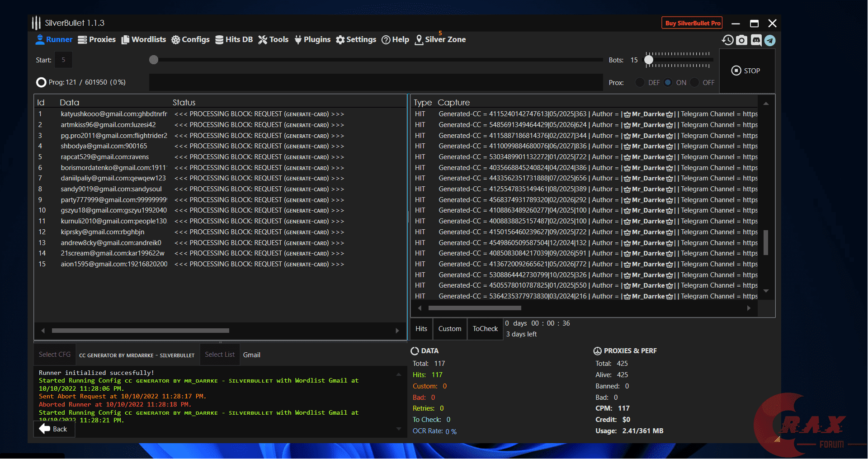Image resolution: width=868 pixels, height=459 pixels.
Task: Click the Bots count slider handle
Action: tap(649, 60)
